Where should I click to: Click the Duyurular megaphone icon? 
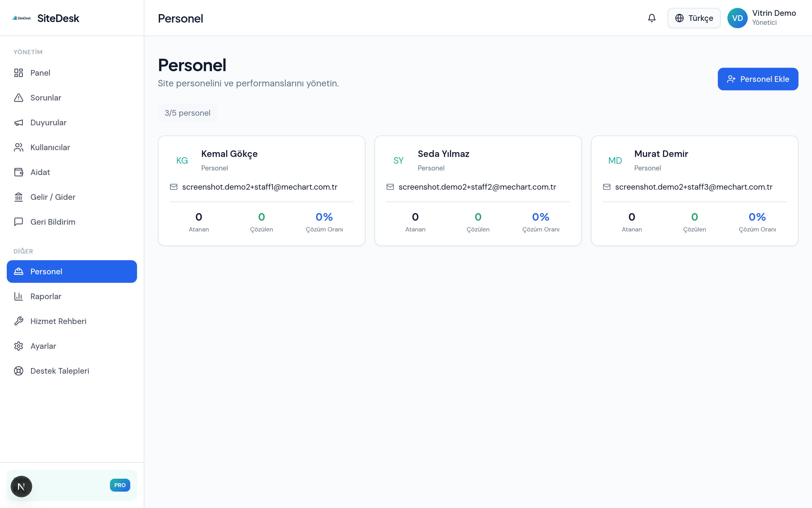(18, 123)
